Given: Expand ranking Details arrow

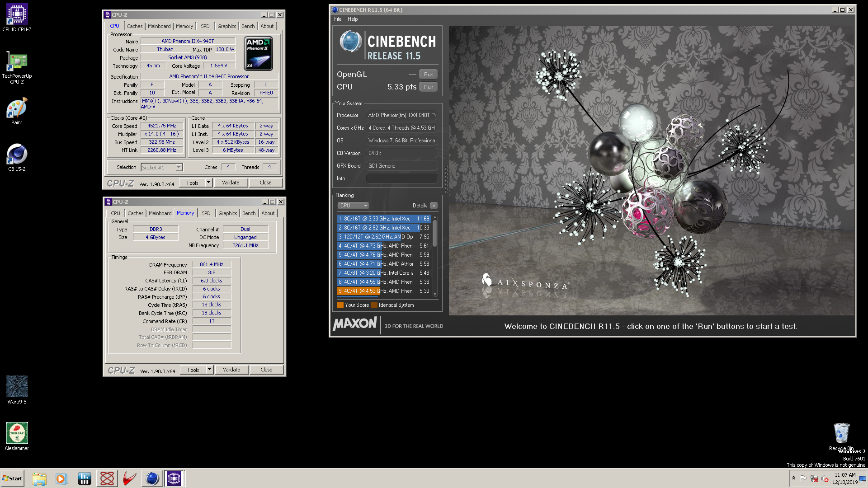Looking at the screenshot, I should coord(434,206).
